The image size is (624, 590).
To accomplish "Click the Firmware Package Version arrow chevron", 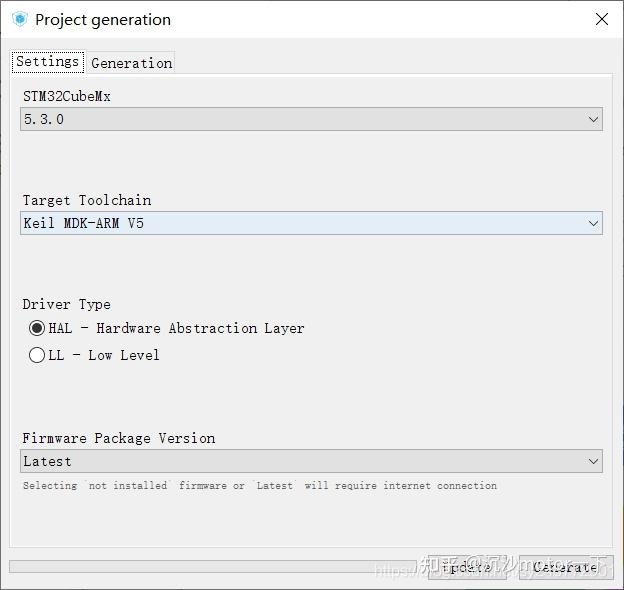I will tap(594, 461).
